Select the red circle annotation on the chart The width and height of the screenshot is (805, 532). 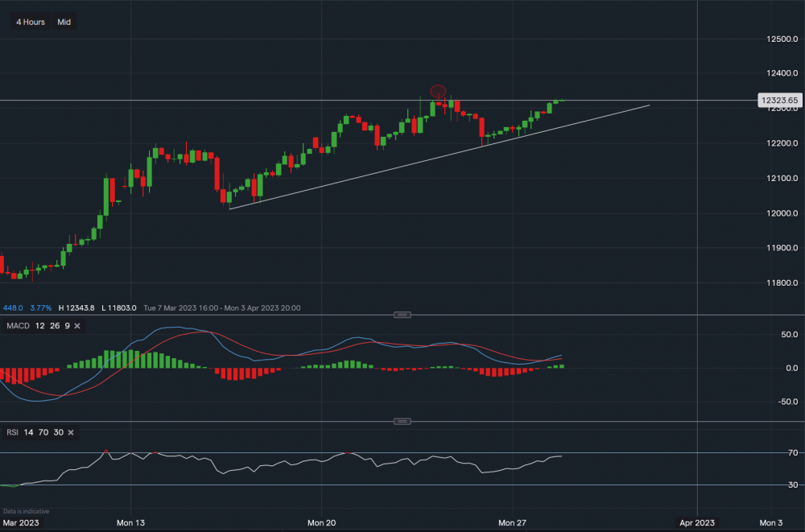[437, 91]
